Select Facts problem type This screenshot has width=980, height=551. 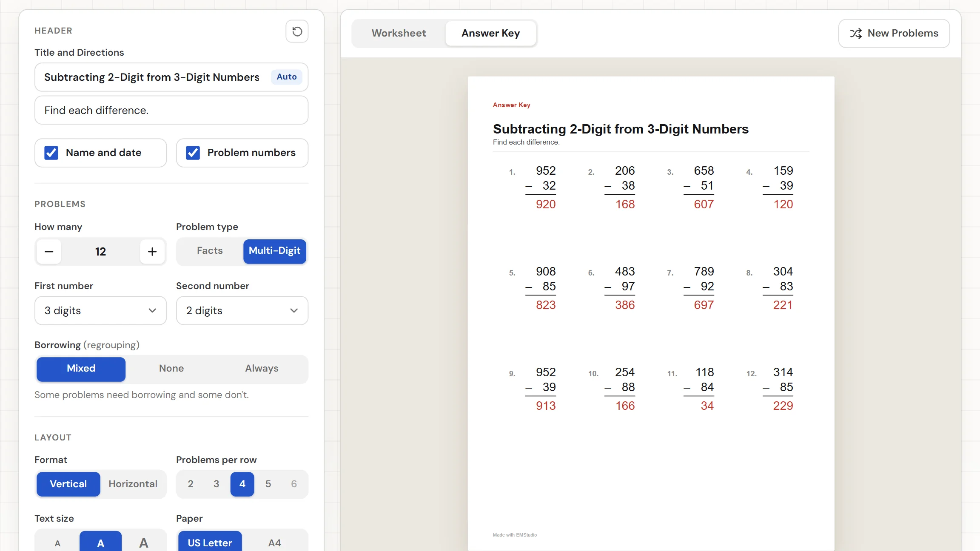(210, 251)
